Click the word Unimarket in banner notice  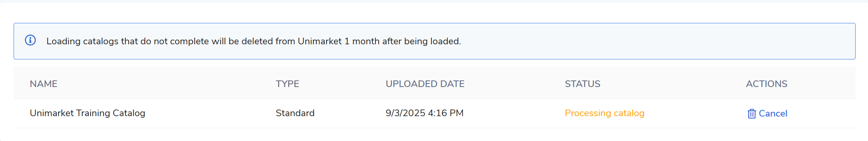tap(320, 41)
